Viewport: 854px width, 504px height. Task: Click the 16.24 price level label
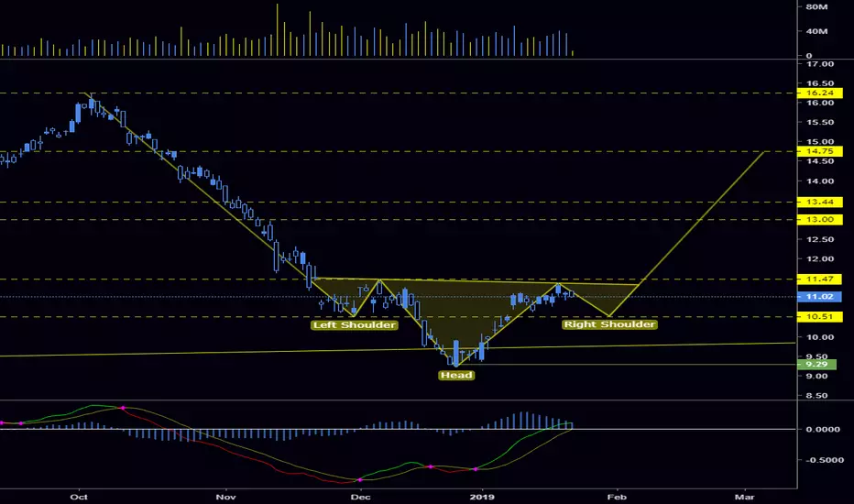819,93
